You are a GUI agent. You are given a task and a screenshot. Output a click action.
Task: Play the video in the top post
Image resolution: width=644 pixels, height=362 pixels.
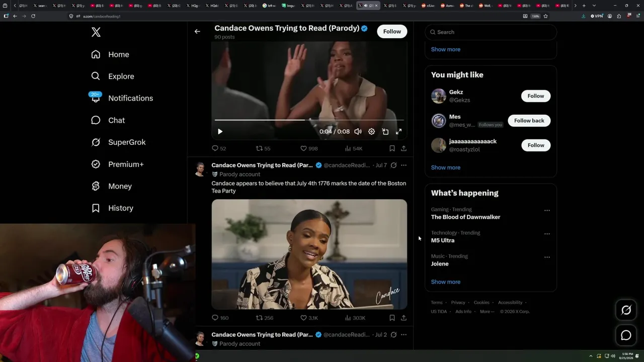pyautogui.click(x=220, y=131)
